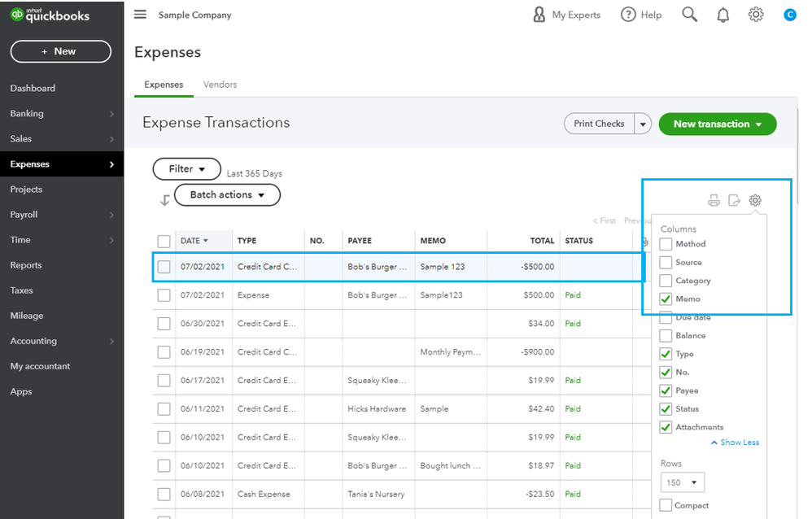Viewport: 812px width, 519px height.
Task: Open My accountant in sidebar
Action: click(40, 366)
